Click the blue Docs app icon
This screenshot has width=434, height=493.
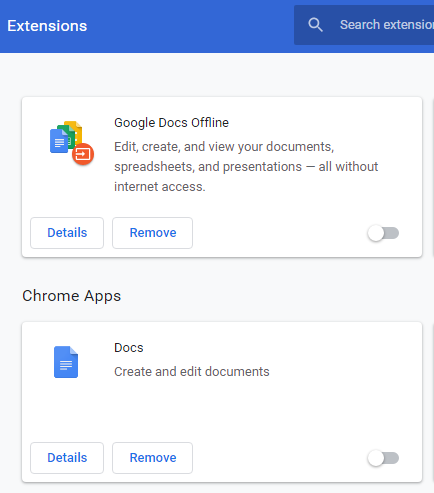pos(66,362)
